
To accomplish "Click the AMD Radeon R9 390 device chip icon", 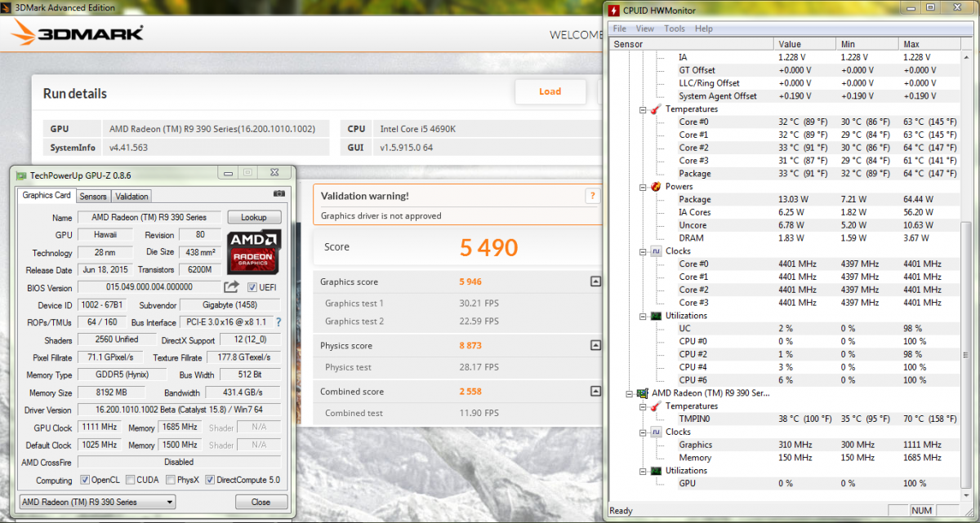I will (x=643, y=393).
